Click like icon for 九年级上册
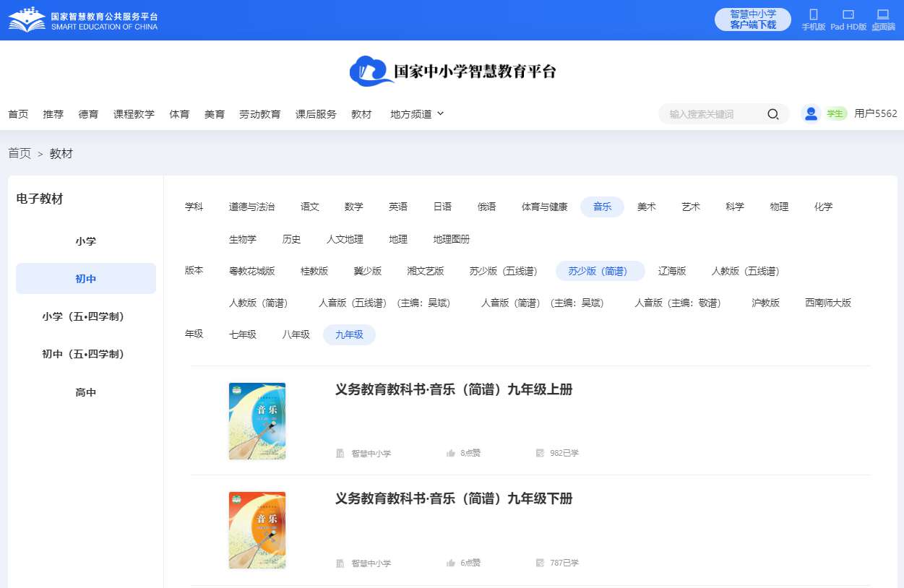904x588 pixels. 451,454
